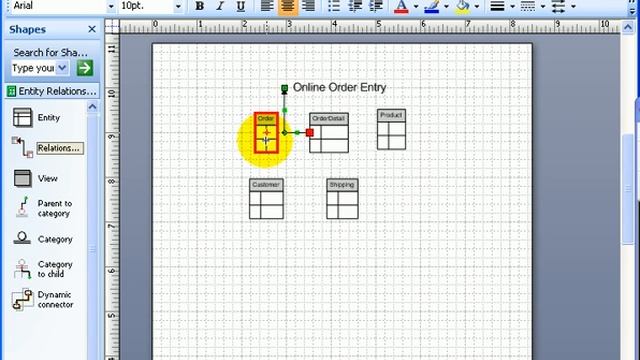
Task: Click the line ends icon
Action: tap(558, 6)
